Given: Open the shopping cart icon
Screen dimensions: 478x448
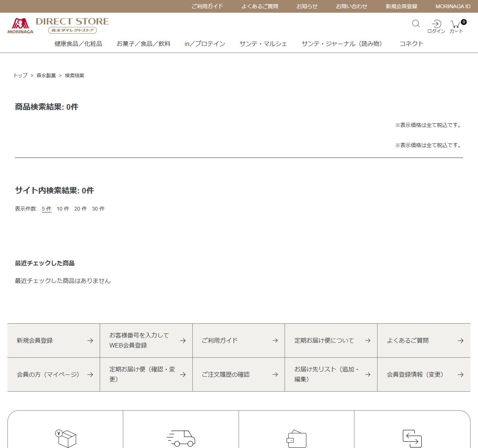Looking at the screenshot, I should (456, 24).
